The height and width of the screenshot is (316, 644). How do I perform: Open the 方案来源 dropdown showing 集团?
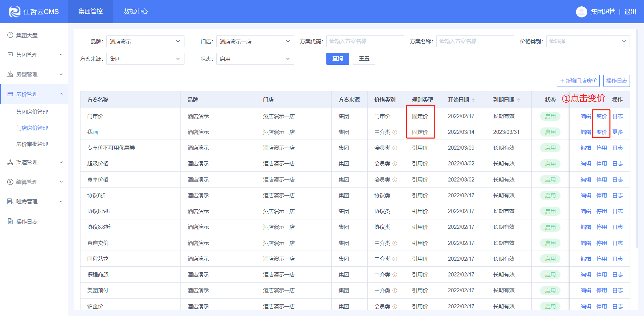[x=145, y=59]
